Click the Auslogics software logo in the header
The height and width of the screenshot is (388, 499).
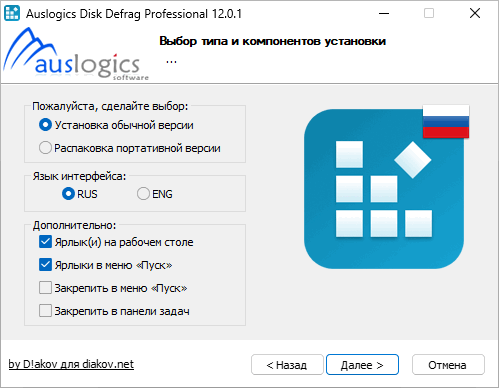[76, 54]
